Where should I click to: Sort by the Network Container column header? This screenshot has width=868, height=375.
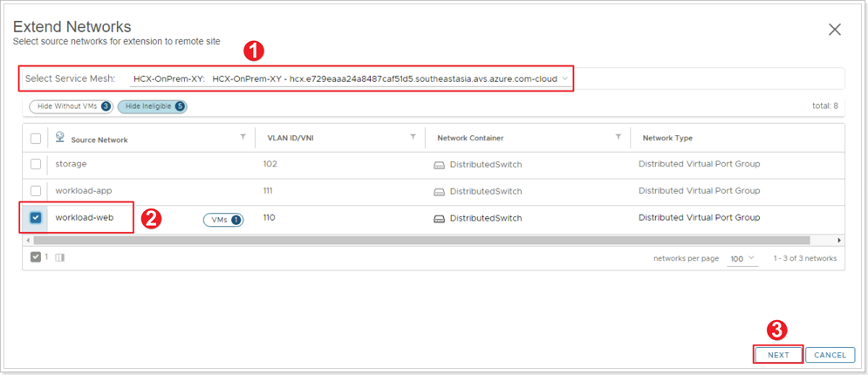point(470,138)
